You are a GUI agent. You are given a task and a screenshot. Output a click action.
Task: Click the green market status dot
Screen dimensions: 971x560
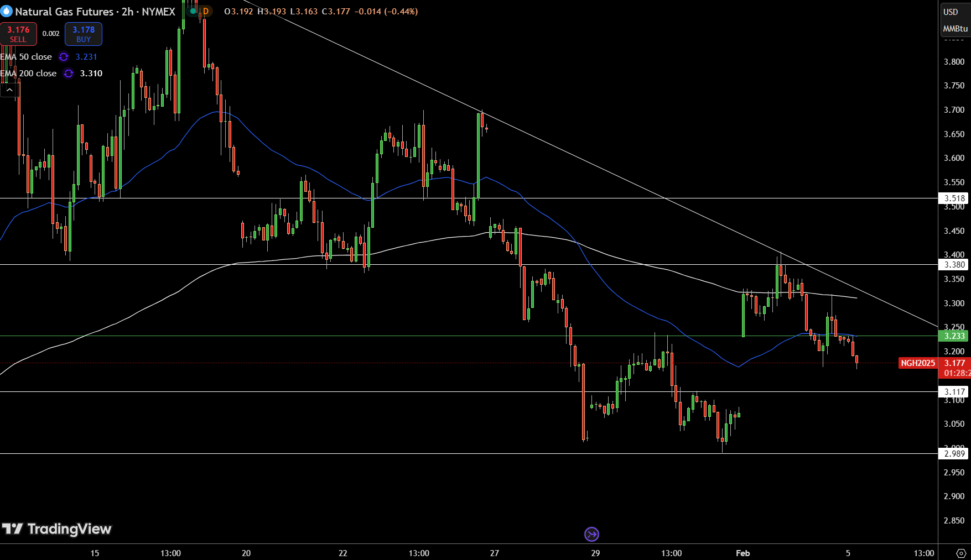coord(193,11)
